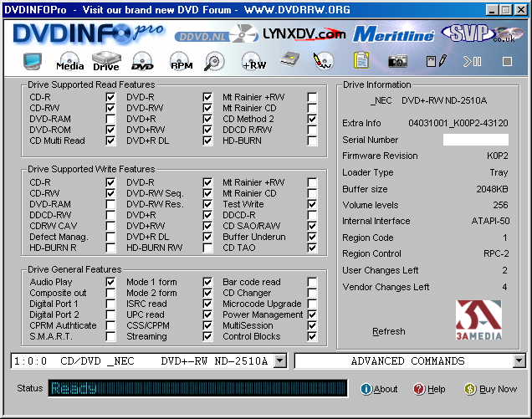Toggle Mt Rainier +RW read checkbox
This screenshot has width=532, height=419.
[x=312, y=97]
